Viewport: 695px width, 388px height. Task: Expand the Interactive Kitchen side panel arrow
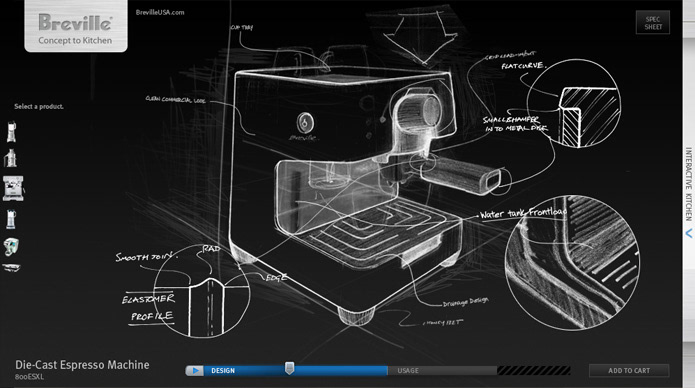pos(689,233)
